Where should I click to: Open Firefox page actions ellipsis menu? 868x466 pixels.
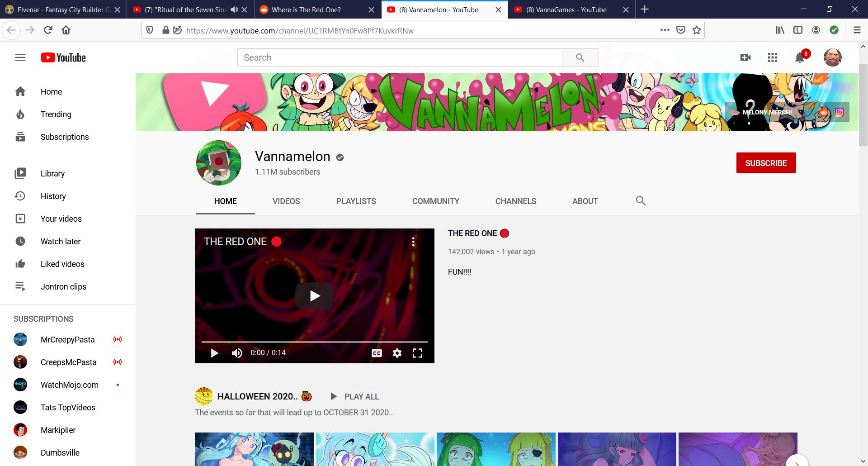665,30
